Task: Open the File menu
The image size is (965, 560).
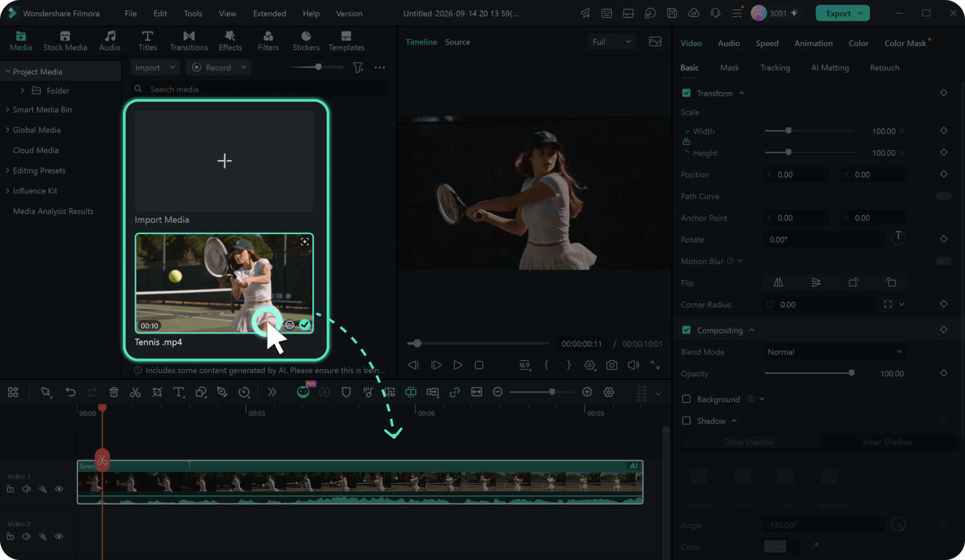Action: tap(131, 13)
